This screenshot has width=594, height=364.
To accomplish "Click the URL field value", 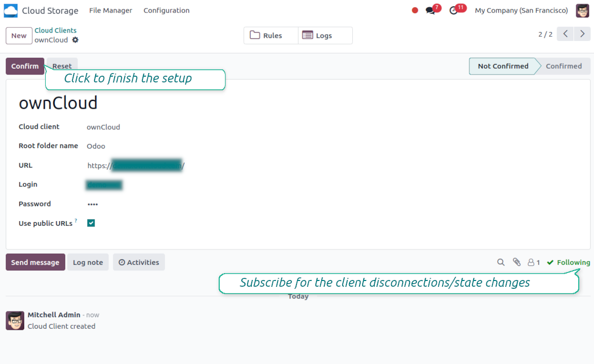I will pos(136,165).
